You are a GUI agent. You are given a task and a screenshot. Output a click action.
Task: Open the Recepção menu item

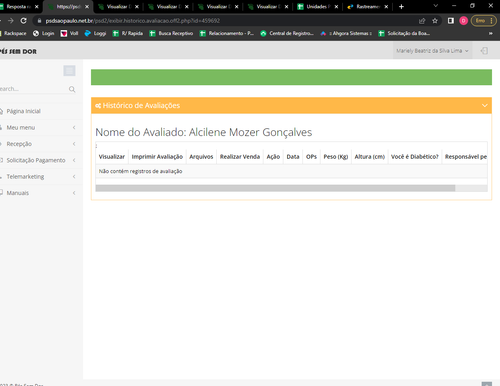click(x=19, y=144)
